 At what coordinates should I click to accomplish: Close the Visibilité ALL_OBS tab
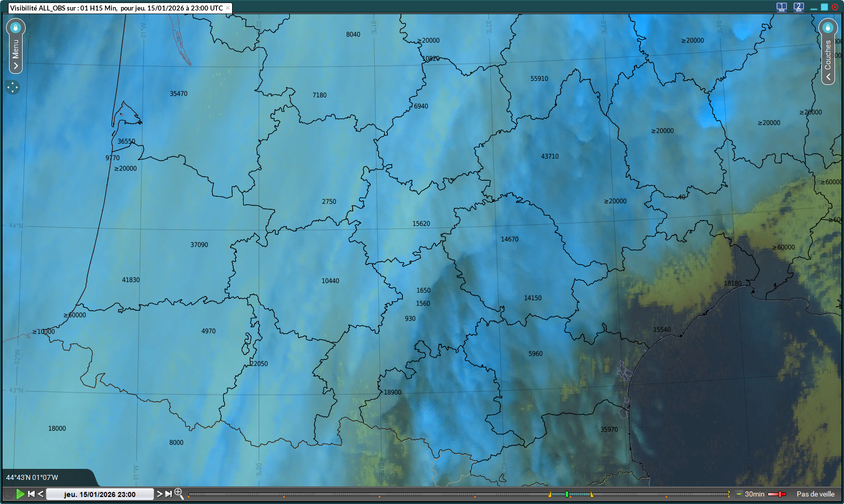click(228, 8)
